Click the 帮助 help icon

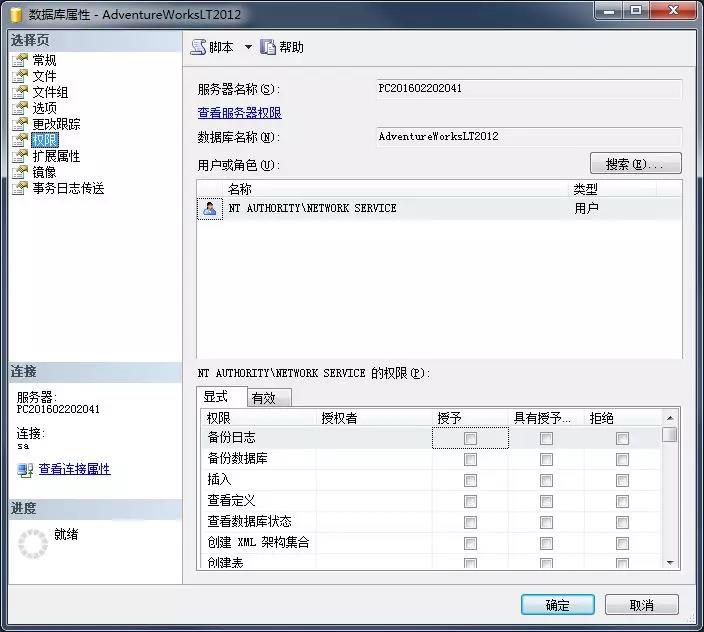[x=268, y=47]
